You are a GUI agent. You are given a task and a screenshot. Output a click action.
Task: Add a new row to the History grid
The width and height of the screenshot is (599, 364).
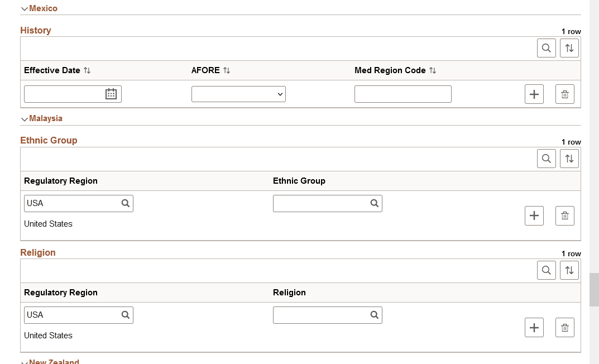(x=534, y=94)
